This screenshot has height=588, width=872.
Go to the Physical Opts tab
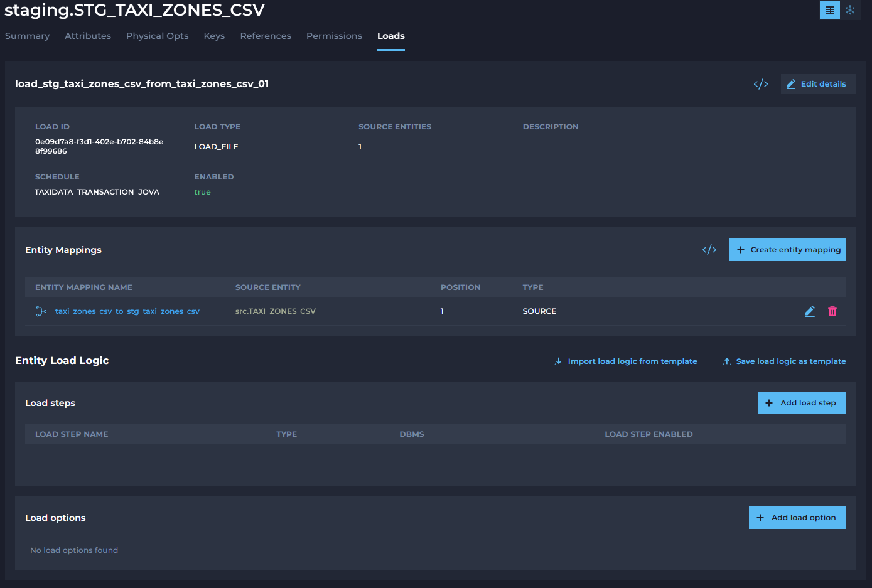point(158,36)
